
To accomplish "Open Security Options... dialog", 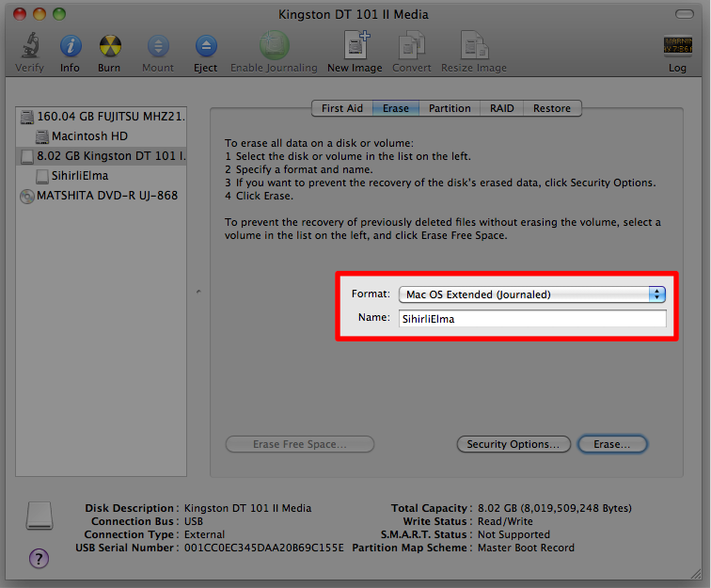I will (x=513, y=444).
